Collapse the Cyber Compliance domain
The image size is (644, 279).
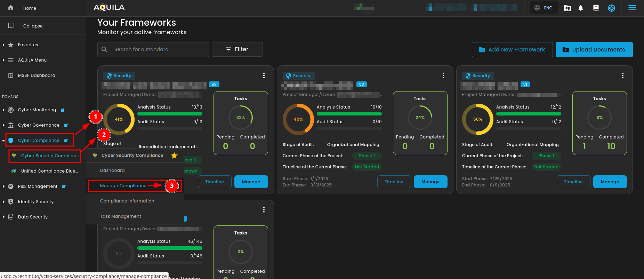(3, 141)
